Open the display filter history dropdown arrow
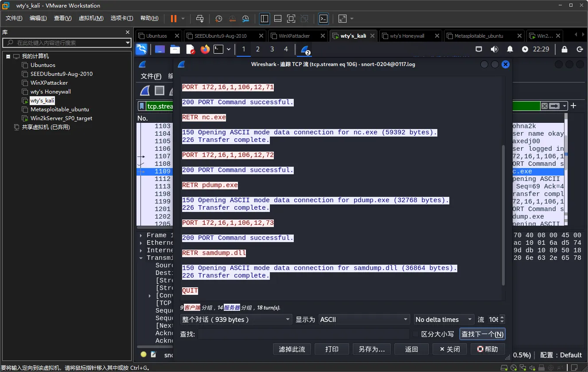This screenshot has width=588, height=372. pos(564,106)
